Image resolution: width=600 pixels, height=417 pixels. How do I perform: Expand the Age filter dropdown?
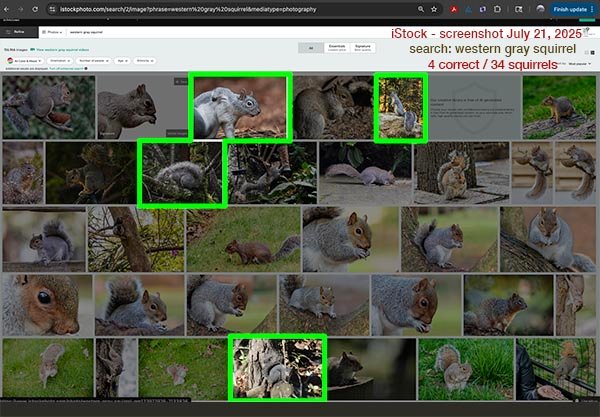[122, 61]
